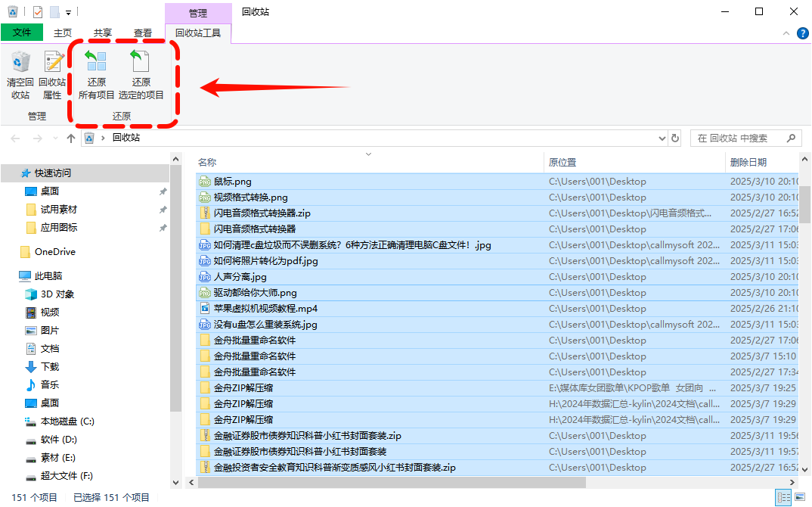The image size is (812, 507).
Task: Select file 人声分离.jpg
Action: point(240,277)
